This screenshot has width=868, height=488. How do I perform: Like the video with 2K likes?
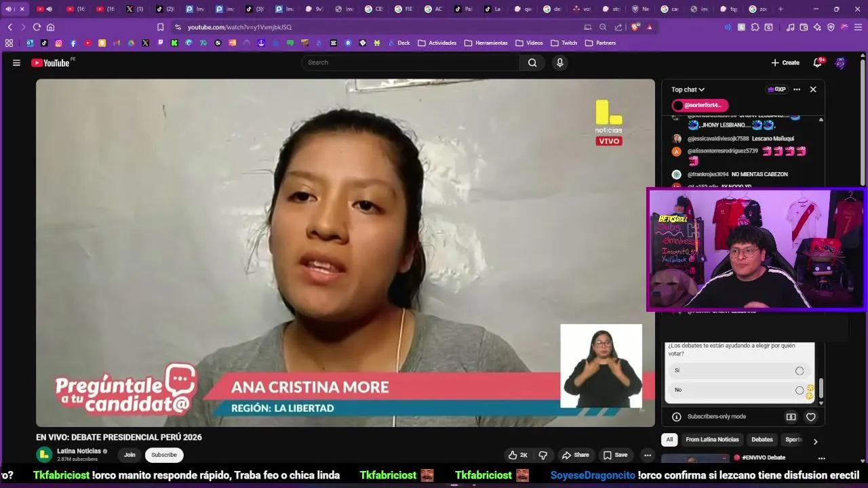517,455
